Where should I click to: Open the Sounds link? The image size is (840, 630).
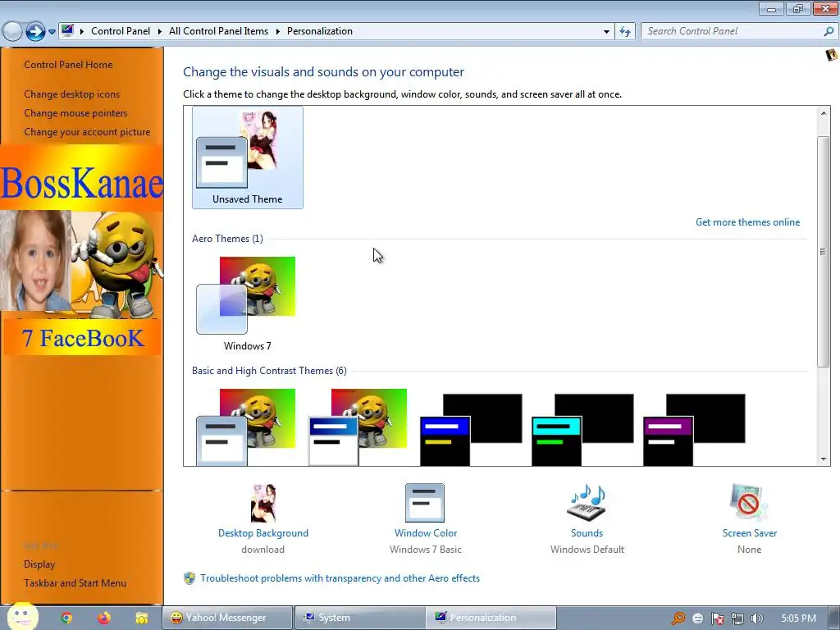587,533
